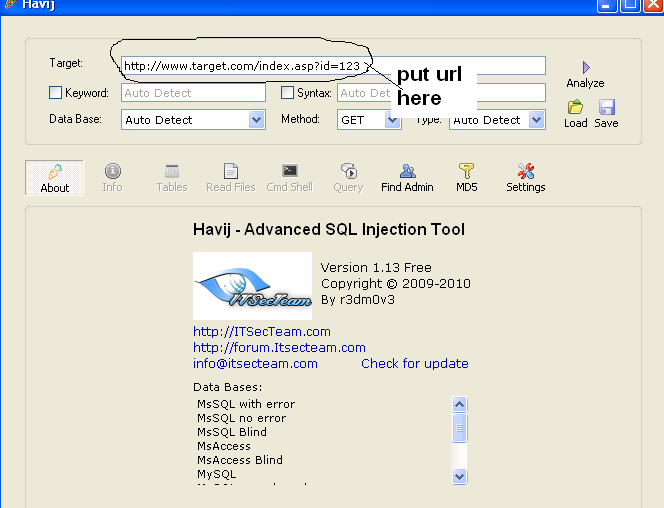
Task: Enable the Keyword checkbox
Action: 55,92
